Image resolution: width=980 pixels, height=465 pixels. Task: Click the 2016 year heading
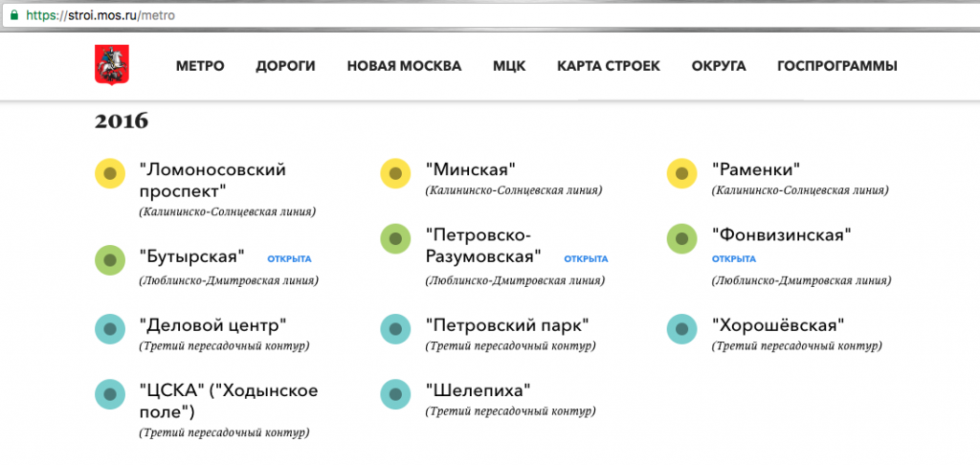click(x=122, y=122)
